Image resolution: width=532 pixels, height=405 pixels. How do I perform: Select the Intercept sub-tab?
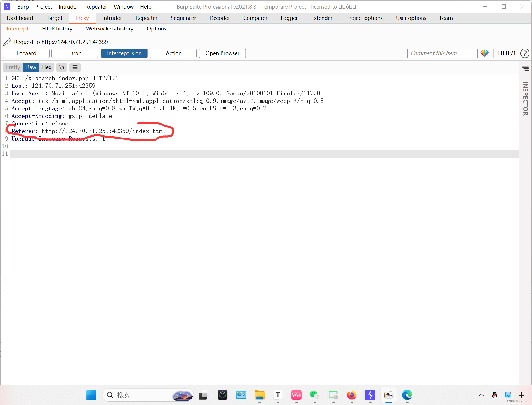(18, 29)
